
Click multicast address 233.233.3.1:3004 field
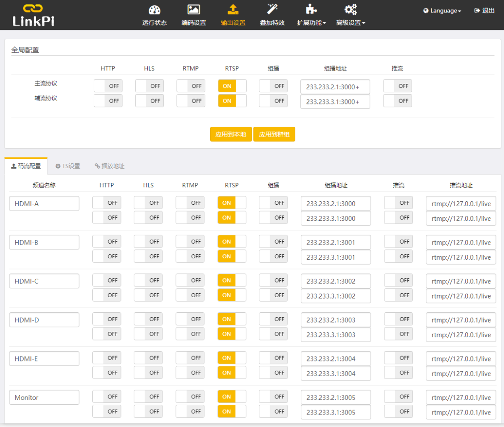(336, 373)
